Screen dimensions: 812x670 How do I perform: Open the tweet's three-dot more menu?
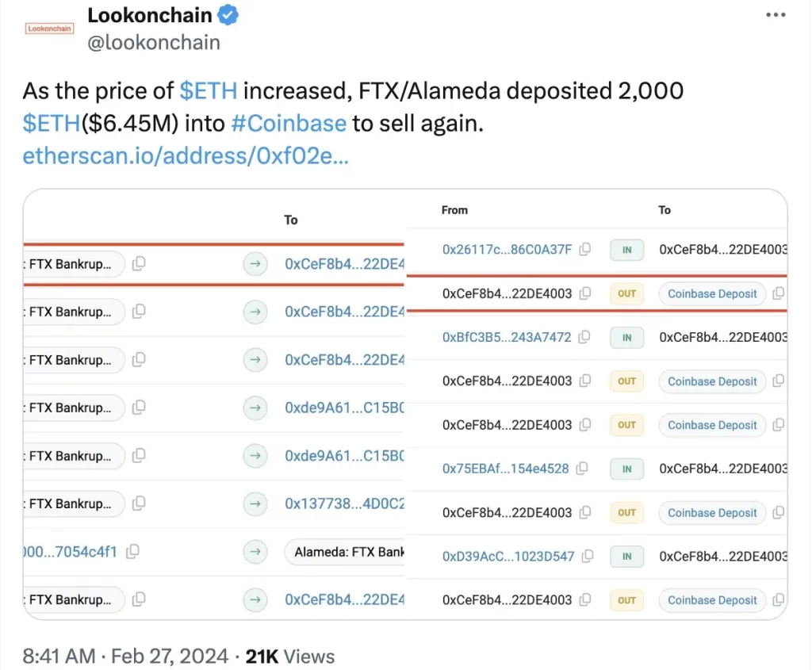(776, 15)
